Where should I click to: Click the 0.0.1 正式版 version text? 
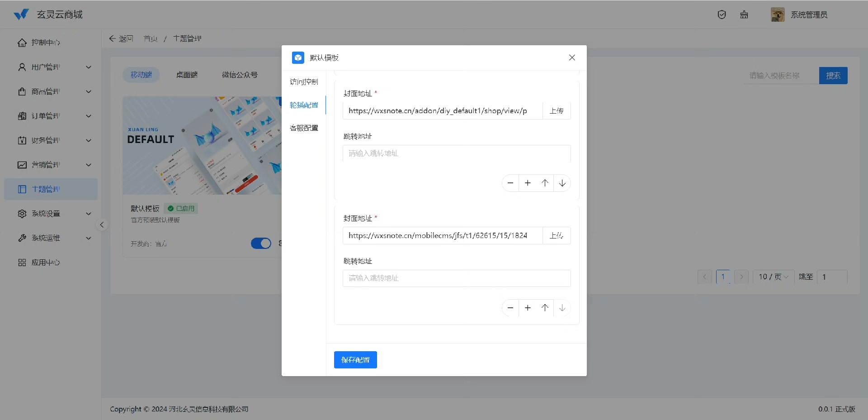pyautogui.click(x=837, y=409)
